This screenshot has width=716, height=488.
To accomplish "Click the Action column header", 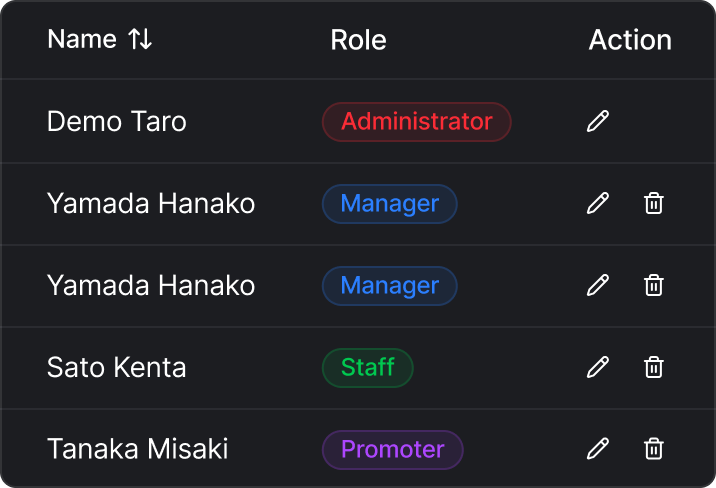I will (630, 40).
